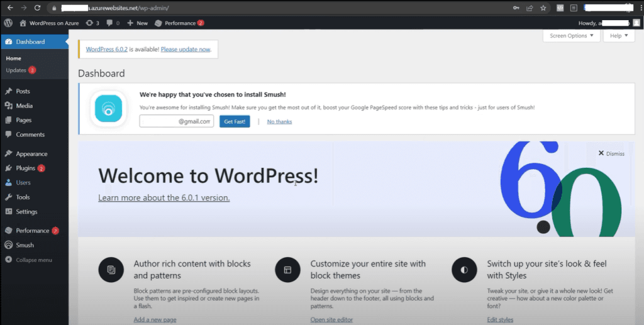644x325 pixels.
Task: Click the Edit styles link
Action: (500, 320)
